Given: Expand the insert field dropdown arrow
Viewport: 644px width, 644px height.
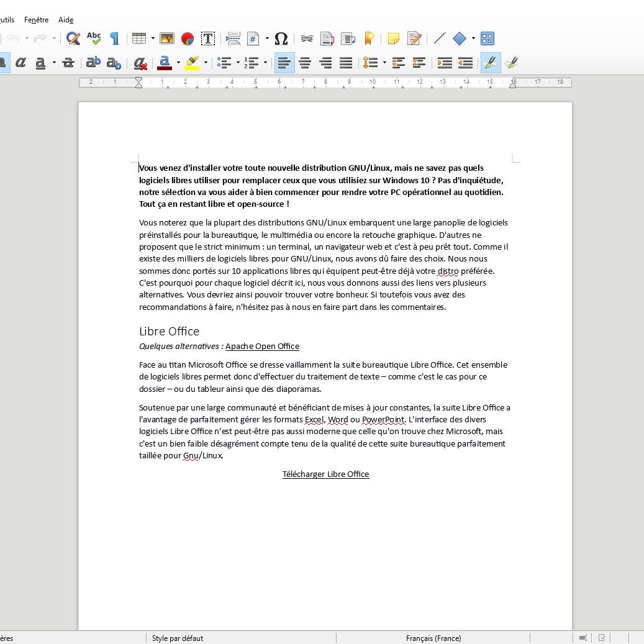Looking at the screenshot, I should click(x=267, y=39).
